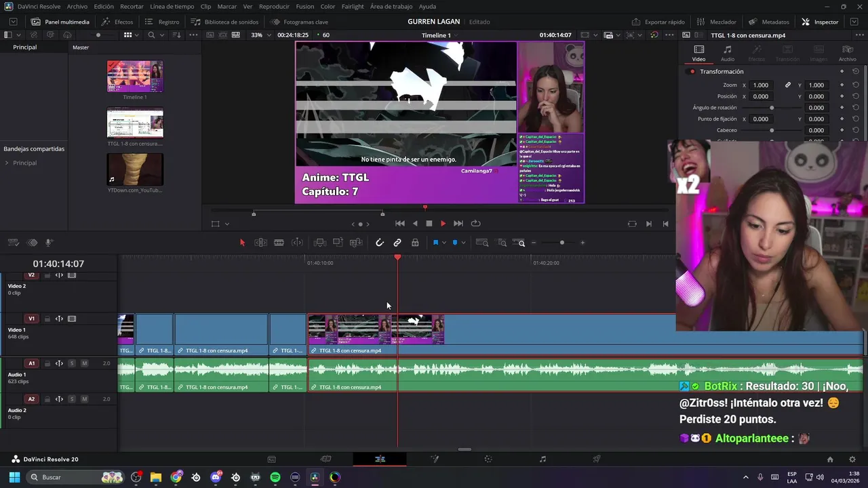Solo the Audio 1 track

point(72,364)
